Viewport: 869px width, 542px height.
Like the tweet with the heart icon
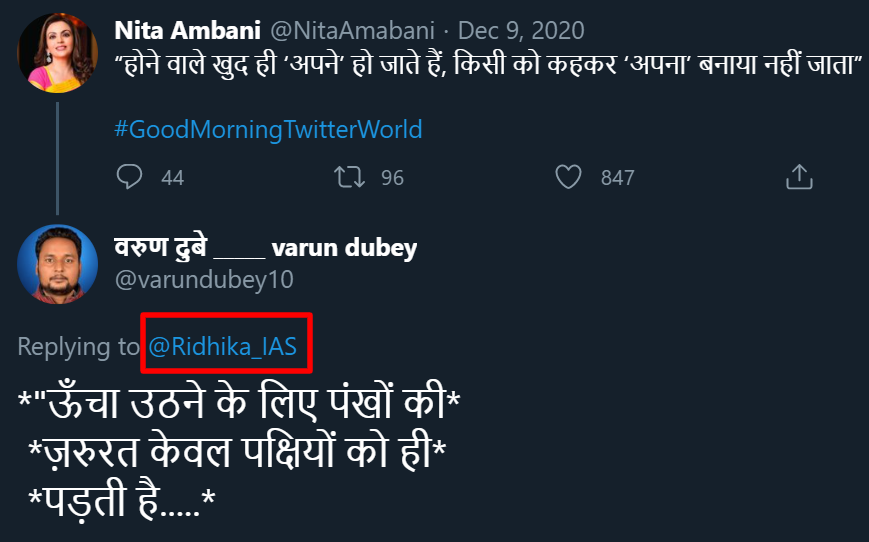pos(568,177)
